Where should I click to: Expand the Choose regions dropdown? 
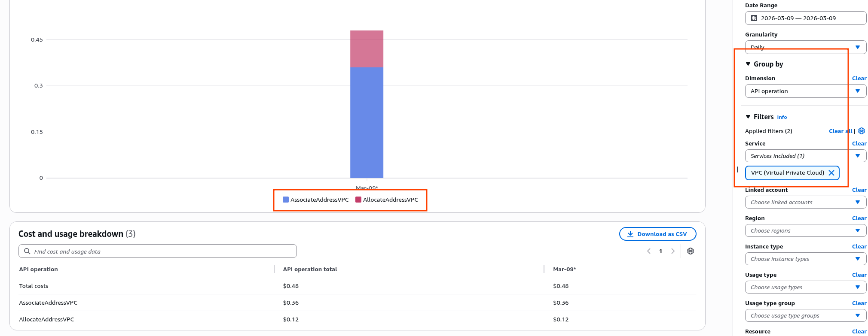(805, 230)
